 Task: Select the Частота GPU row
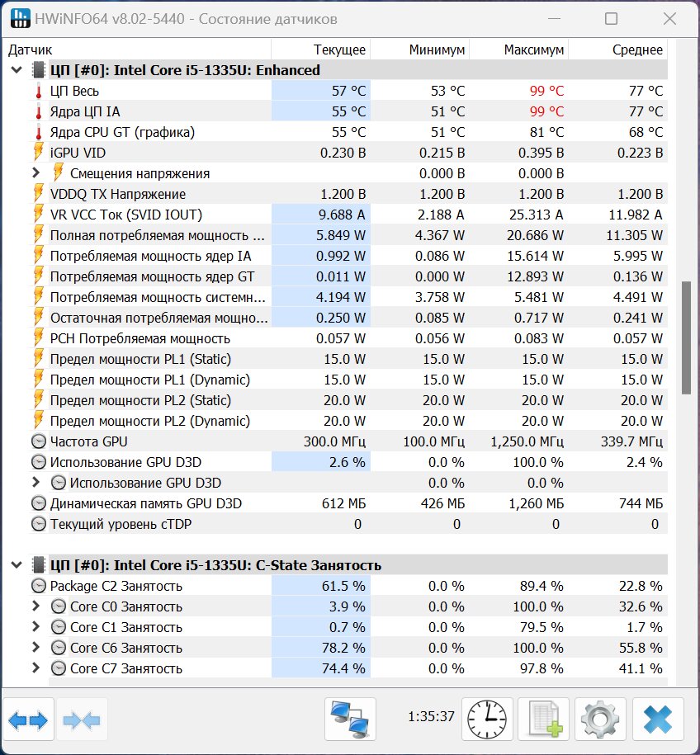tap(348, 441)
